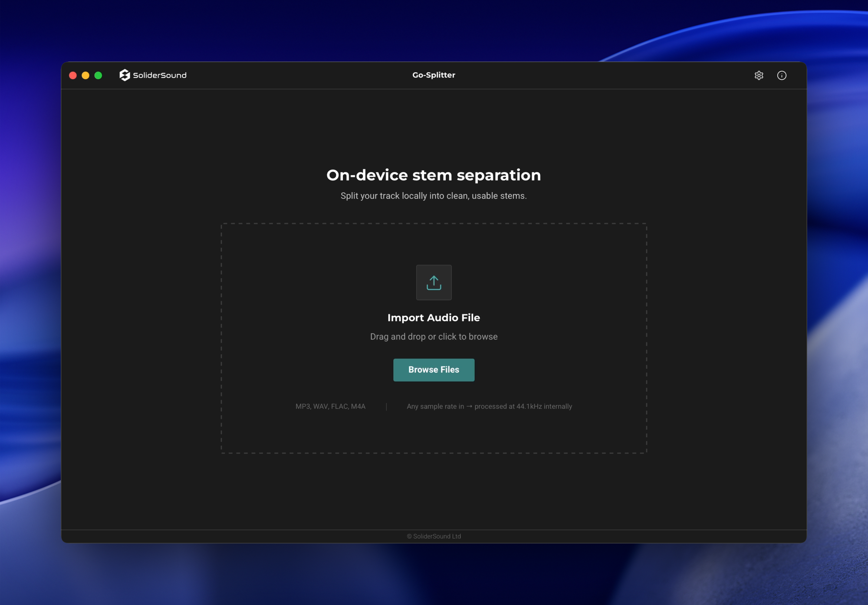This screenshot has height=605, width=868.
Task: Click "Split your track locally" subtitle
Action: coord(434,196)
